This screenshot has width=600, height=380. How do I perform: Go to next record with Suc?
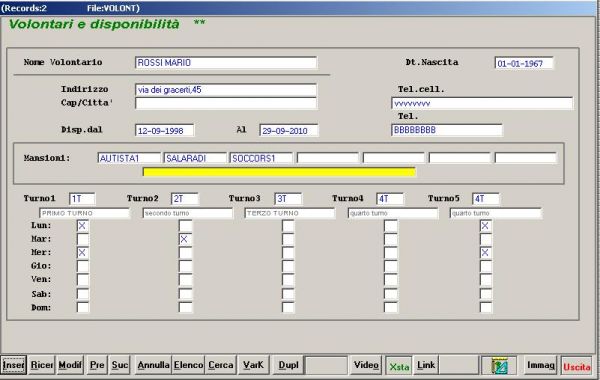120,365
